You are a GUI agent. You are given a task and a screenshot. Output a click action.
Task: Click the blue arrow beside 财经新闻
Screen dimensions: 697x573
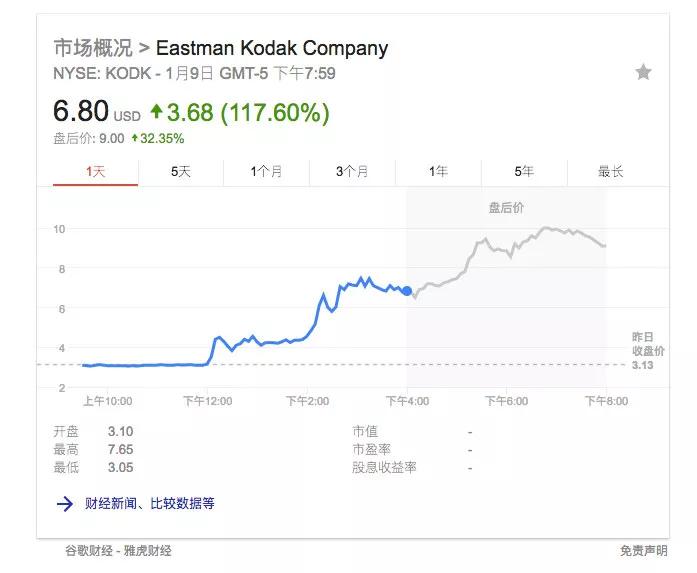click(65, 504)
